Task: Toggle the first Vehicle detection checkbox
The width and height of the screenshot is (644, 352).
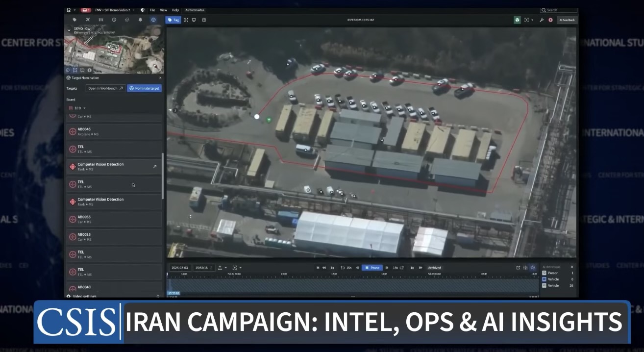Action: (x=545, y=279)
